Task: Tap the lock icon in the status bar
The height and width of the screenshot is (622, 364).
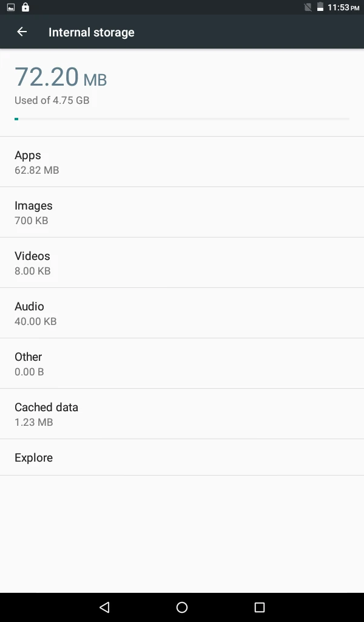Action: pyautogui.click(x=24, y=7)
